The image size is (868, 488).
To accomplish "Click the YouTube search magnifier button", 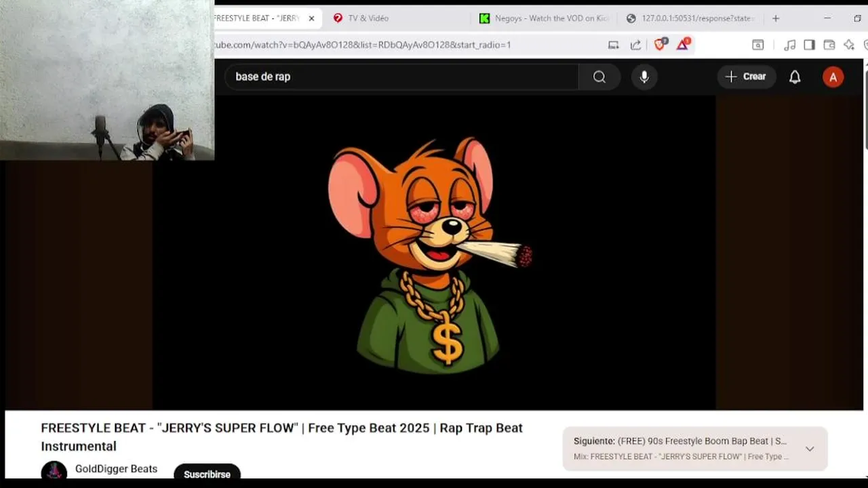I will coord(599,77).
